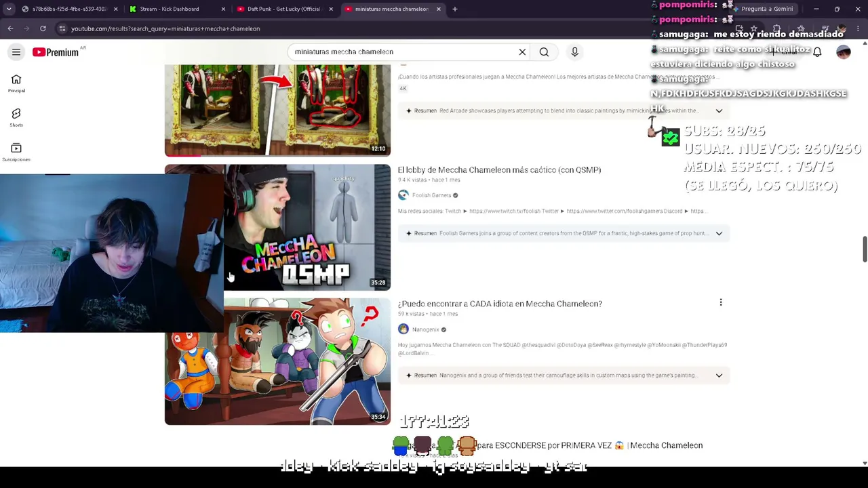Go to the YouTube Premium home logo

(x=56, y=52)
